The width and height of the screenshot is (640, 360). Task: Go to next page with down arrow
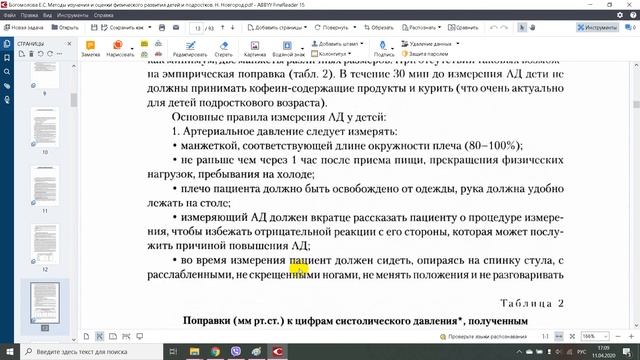pyautogui.click(x=233, y=27)
